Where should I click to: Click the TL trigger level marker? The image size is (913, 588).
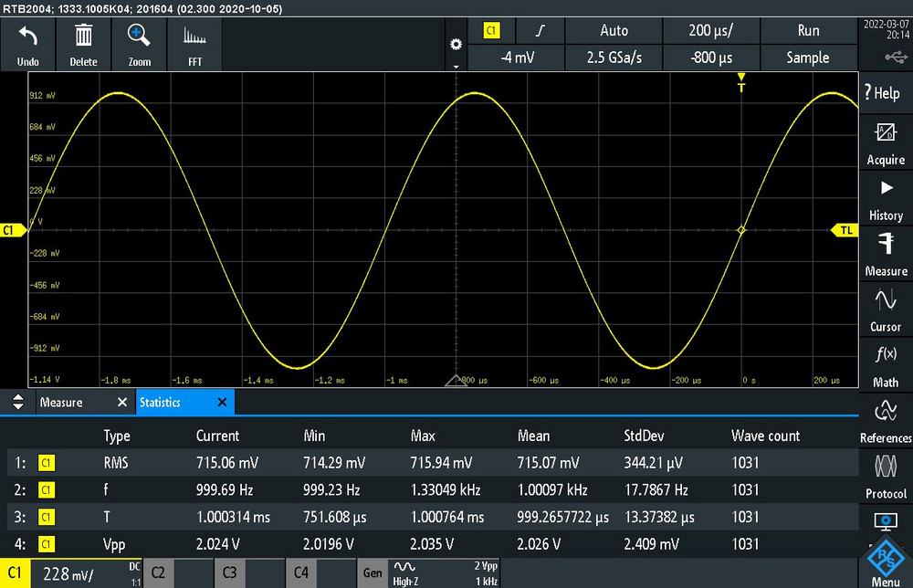pos(845,230)
